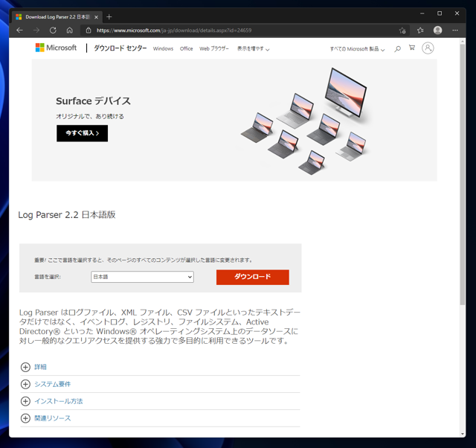Viewport: 476px width, 448px height.
Task: Open the Windows menu item
Action: coord(163,48)
